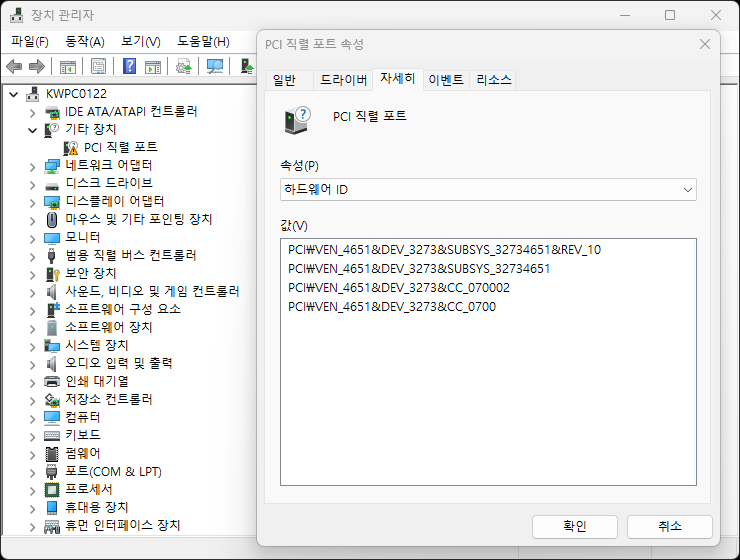Maximize the 장치 관리자 window

[670, 15]
